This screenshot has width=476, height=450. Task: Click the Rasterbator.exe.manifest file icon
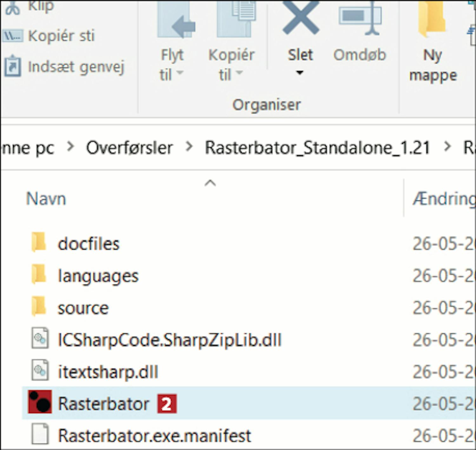click(40, 434)
